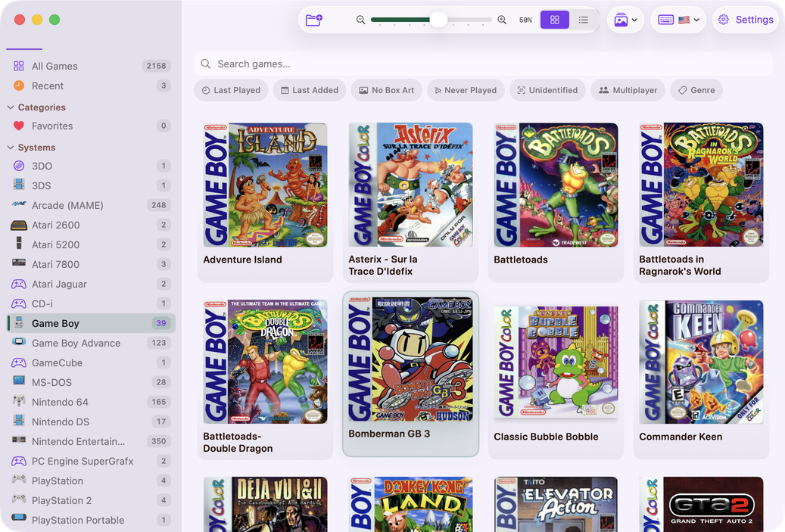Select the Battletoads game cover
Viewport: 785px width, 532px height.
556,185
